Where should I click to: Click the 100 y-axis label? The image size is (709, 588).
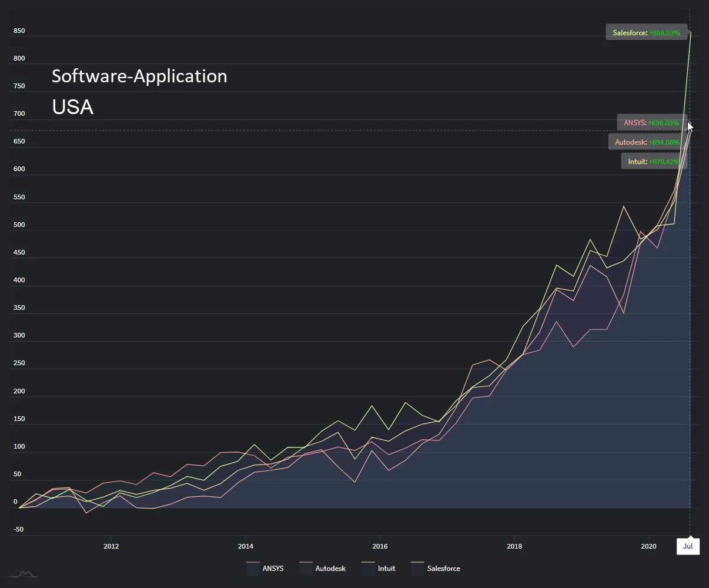[19, 446]
